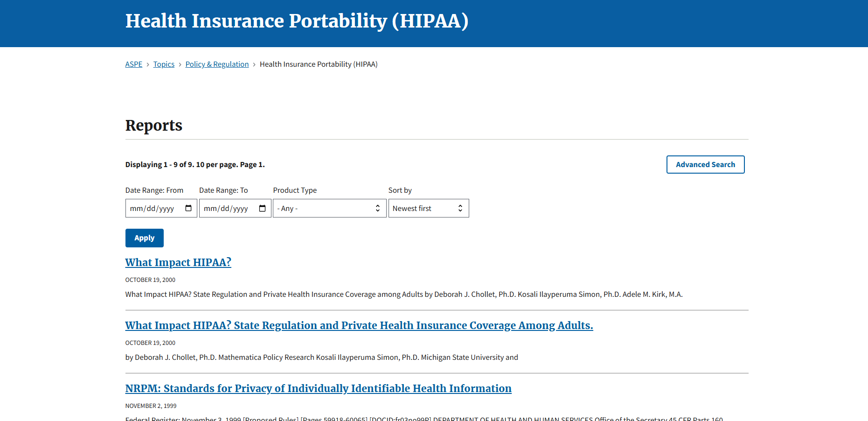Image resolution: width=868 pixels, height=421 pixels.
Task: Navigate to ASPE in the breadcrumb
Action: pyautogui.click(x=133, y=64)
